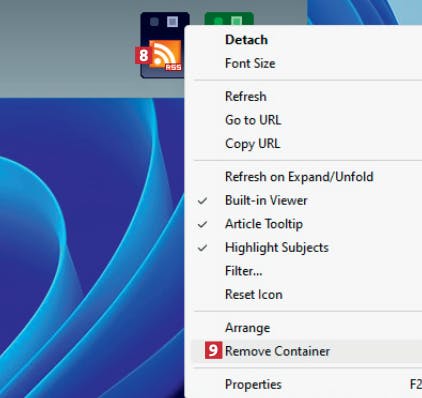422x398 pixels.
Task: Click the small square button on RSS container
Action: 172,22
